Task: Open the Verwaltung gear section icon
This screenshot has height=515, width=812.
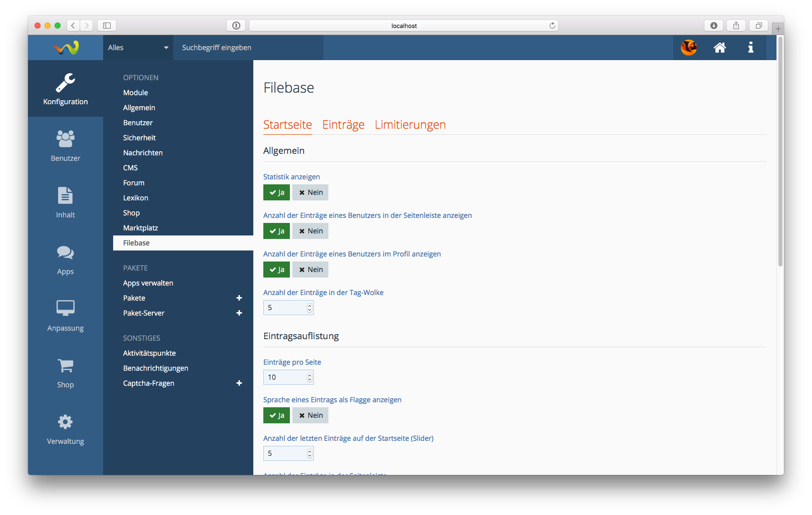Action: [65, 429]
